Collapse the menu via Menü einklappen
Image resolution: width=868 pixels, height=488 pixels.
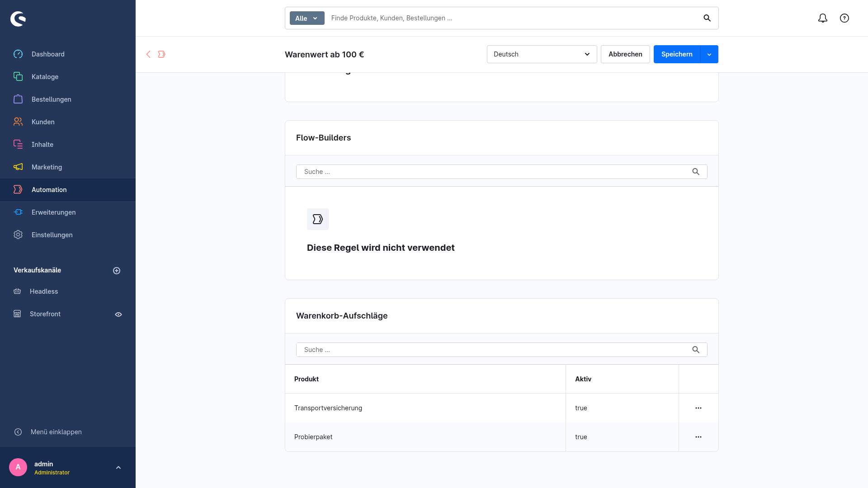coord(68,432)
